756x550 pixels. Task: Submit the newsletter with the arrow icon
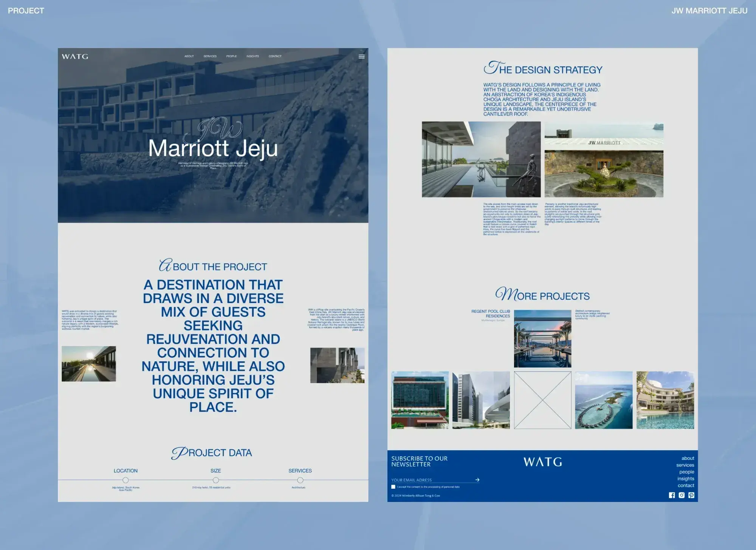coord(477,480)
